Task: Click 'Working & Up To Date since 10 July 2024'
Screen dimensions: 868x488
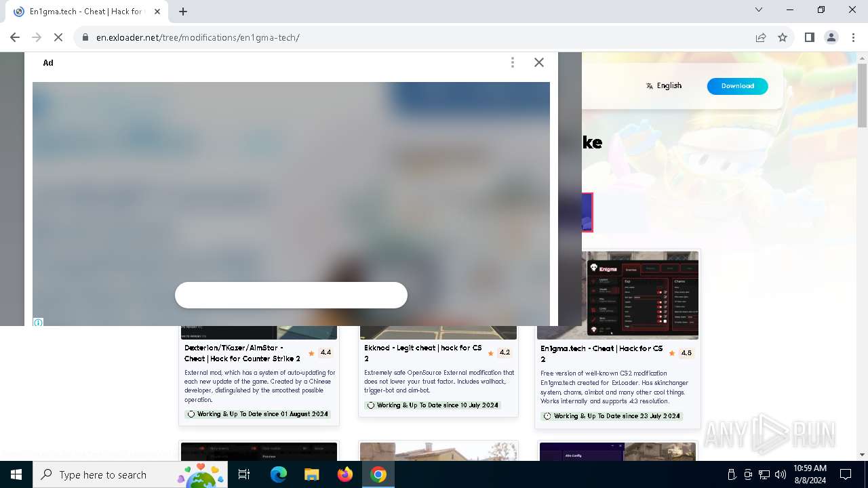Action: coord(433,405)
